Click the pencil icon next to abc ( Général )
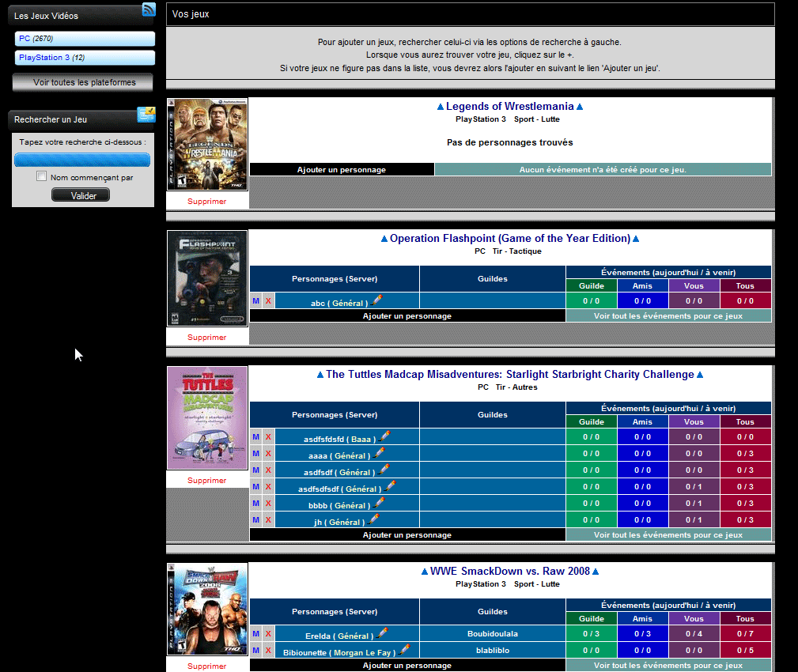798x672 pixels. tap(376, 300)
